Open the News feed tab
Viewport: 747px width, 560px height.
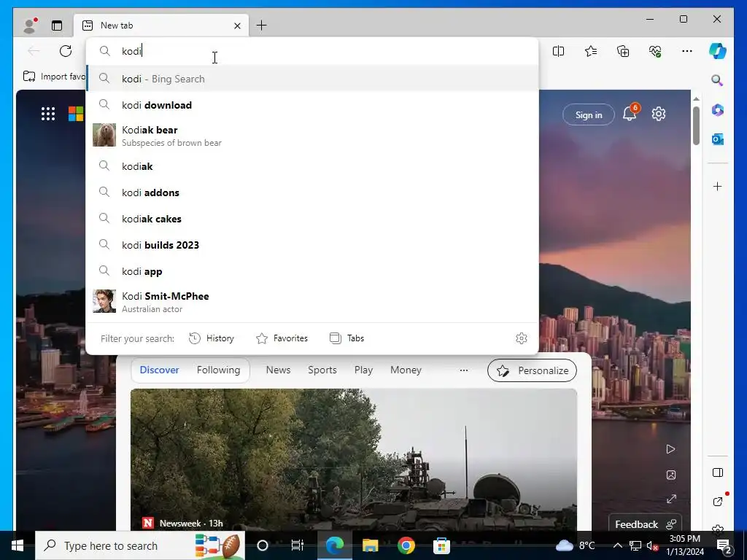[x=278, y=370]
